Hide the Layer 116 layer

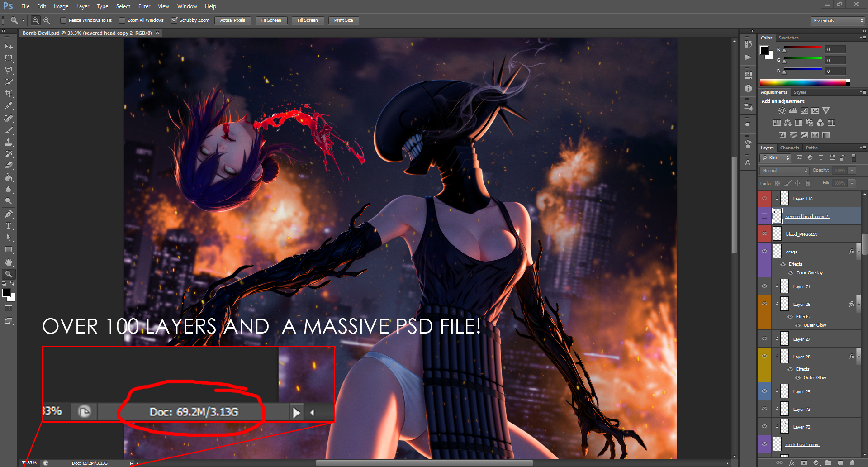point(764,199)
